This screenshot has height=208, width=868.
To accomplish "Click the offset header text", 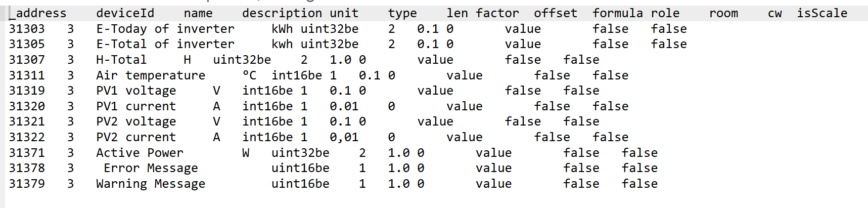I will point(555,13).
